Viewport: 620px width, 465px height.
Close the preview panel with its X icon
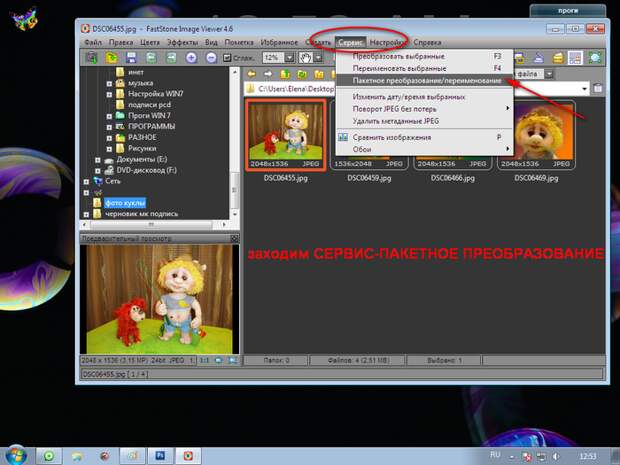pos(234,238)
